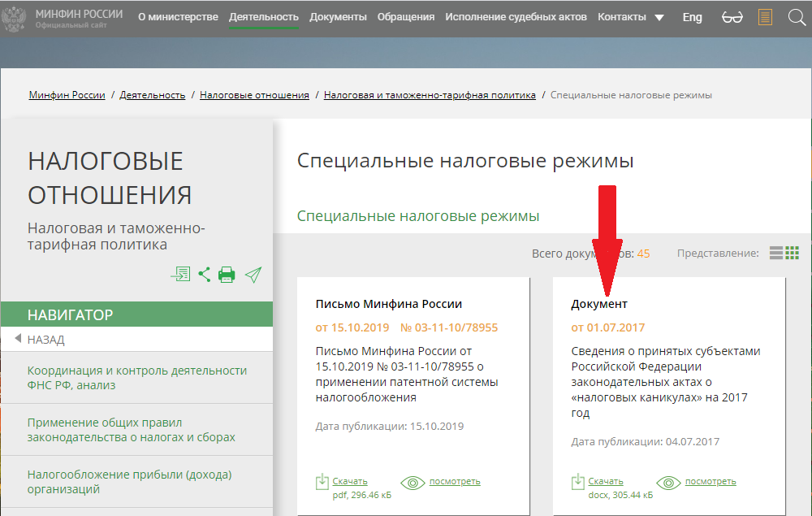This screenshot has width=812, height=516.
Task: Click eye icon on Документ card
Action: click(668, 483)
